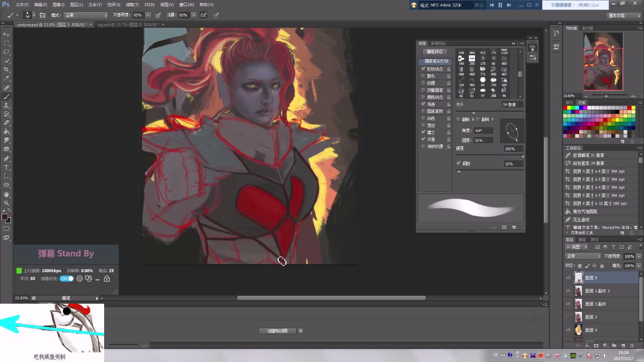
Task: Select the Eyedropper tool
Action: pos(7,78)
